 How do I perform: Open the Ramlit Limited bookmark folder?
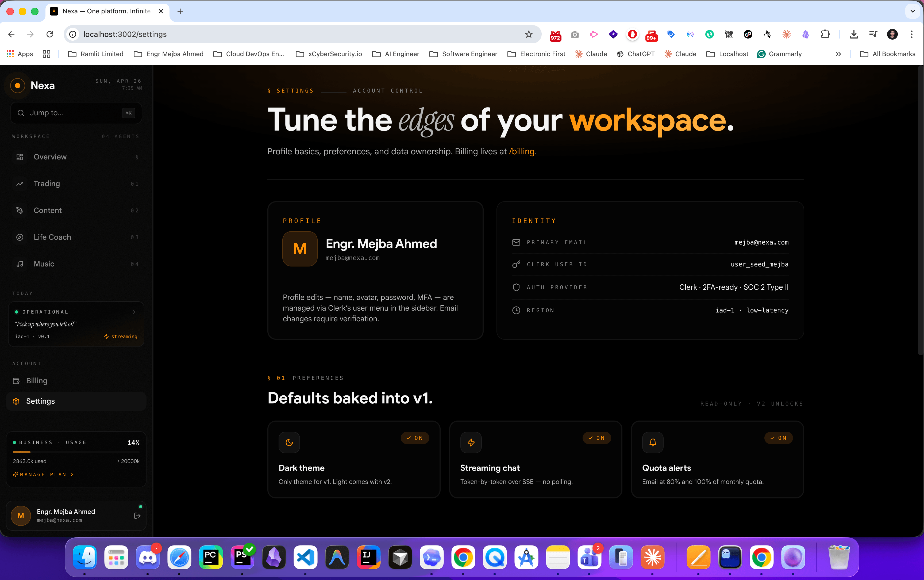[x=95, y=54]
